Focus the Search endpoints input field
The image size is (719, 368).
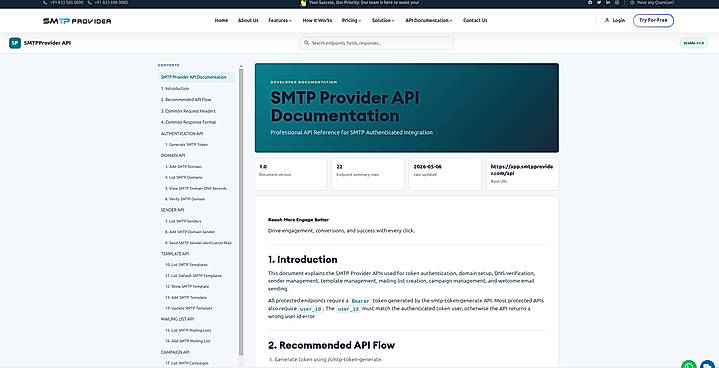point(377,43)
